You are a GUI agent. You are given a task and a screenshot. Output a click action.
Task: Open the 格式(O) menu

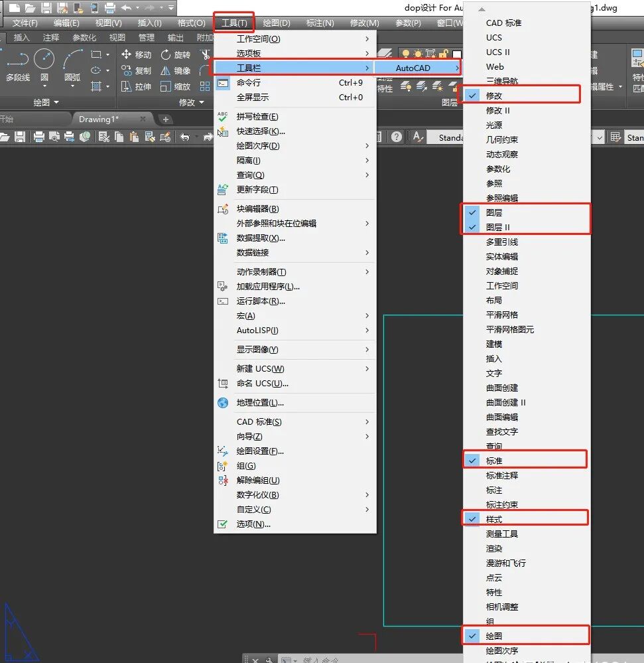tap(192, 23)
